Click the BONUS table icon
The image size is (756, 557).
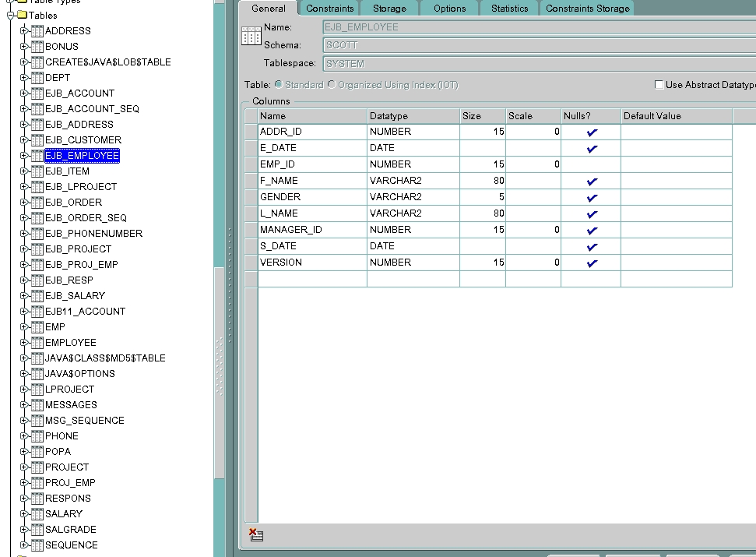[x=37, y=46]
